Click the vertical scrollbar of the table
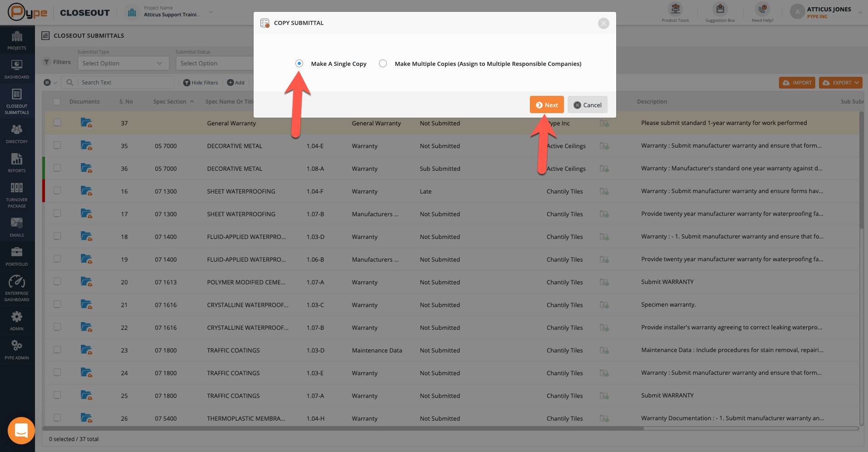Viewport: 868px width, 452px height. (x=861, y=170)
